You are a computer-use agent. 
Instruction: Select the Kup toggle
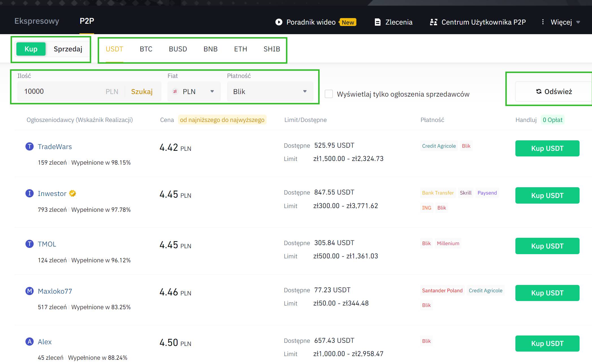click(31, 49)
